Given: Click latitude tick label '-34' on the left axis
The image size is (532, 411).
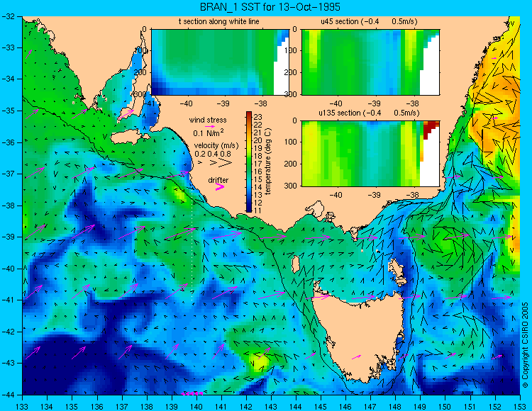Looking at the screenshot, I should tap(8, 79).
